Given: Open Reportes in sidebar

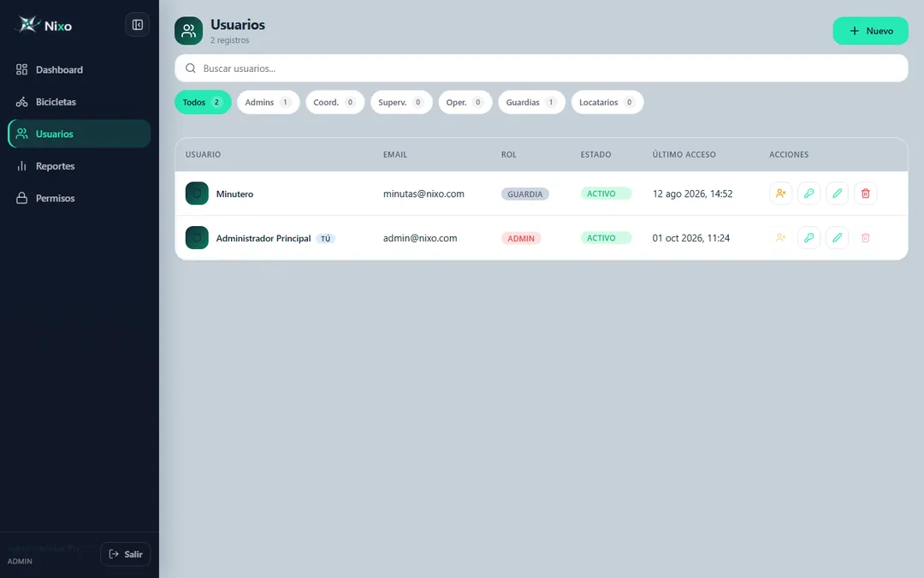Looking at the screenshot, I should (79, 166).
